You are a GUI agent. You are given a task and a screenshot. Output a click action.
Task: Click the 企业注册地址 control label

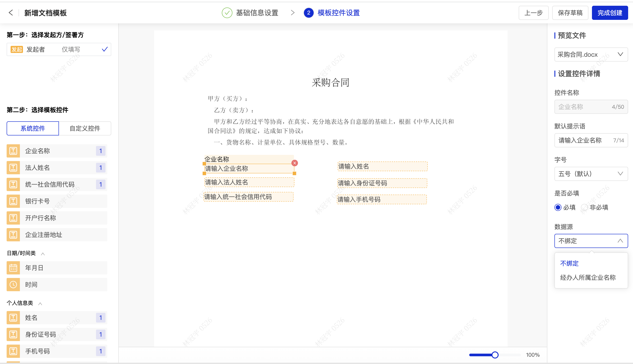tap(43, 235)
